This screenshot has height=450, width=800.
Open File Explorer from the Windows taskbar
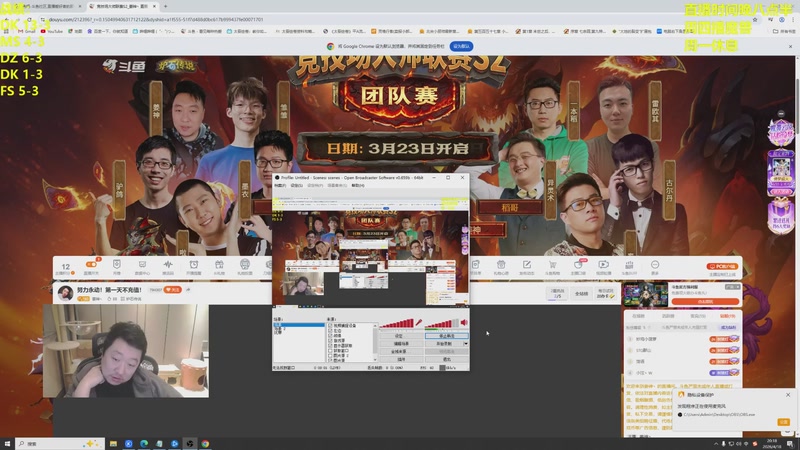tap(113, 444)
